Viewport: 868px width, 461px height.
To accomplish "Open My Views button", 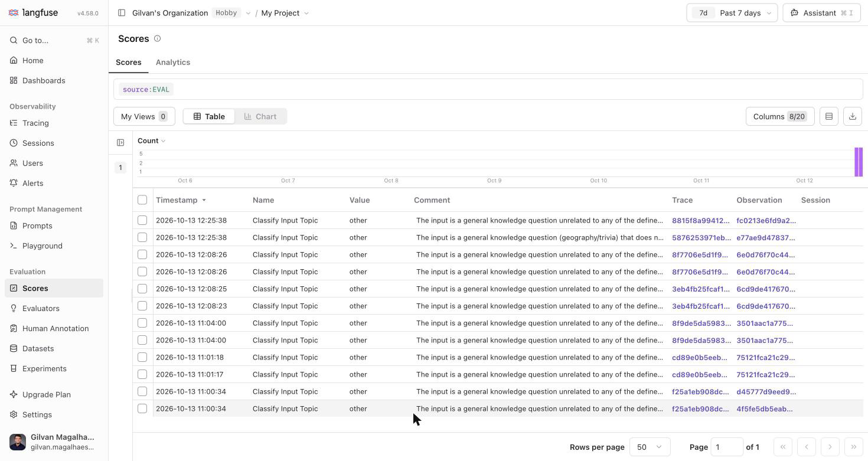I will [144, 116].
